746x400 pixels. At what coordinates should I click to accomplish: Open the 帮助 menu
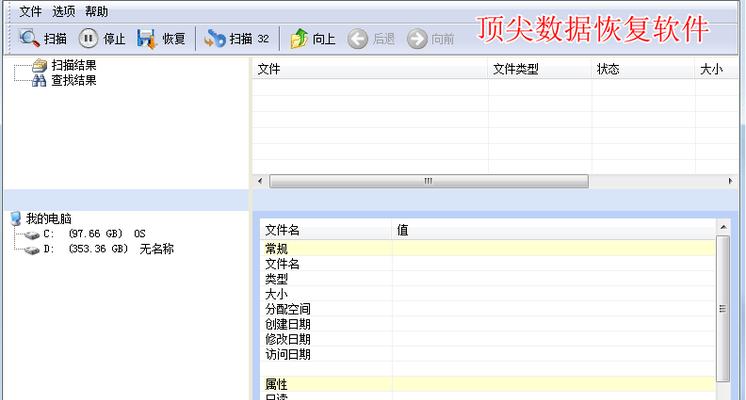point(97,11)
